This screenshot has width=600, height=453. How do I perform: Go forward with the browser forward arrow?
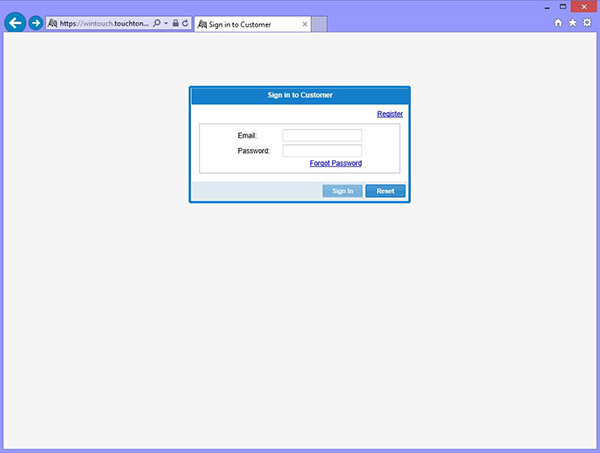pos(36,23)
